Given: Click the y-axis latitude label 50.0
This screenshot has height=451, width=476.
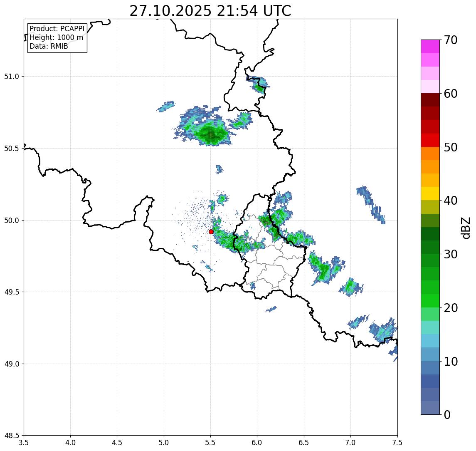Looking at the screenshot, I should [x=11, y=220].
